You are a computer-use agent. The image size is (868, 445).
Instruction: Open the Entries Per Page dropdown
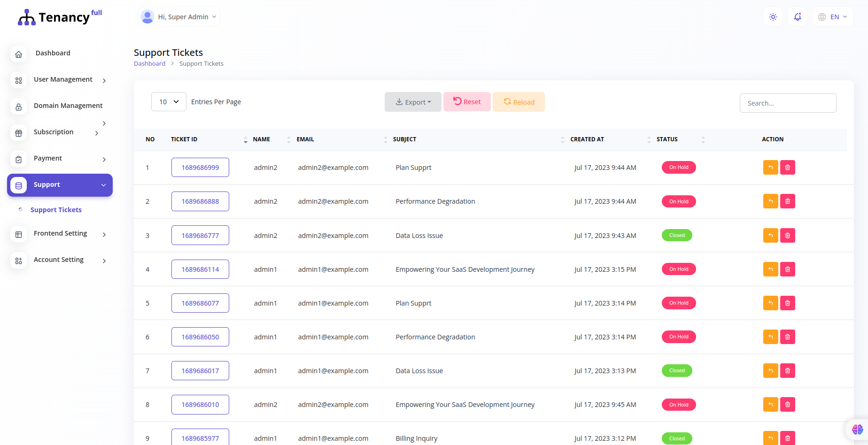click(x=169, y=102)
